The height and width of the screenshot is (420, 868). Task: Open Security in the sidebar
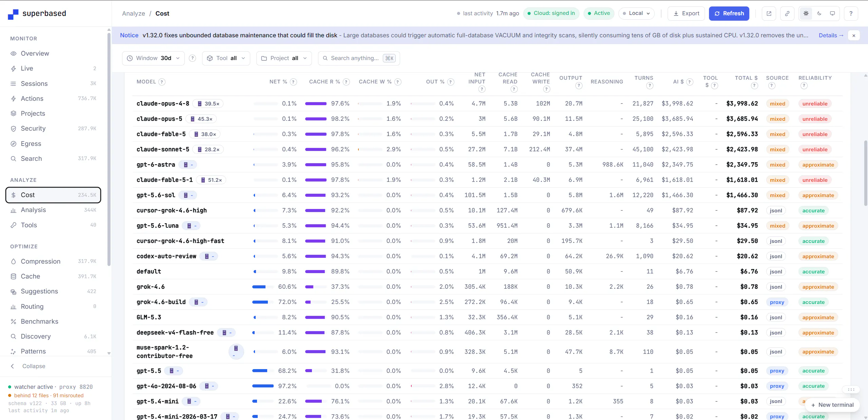click(53, 129)
